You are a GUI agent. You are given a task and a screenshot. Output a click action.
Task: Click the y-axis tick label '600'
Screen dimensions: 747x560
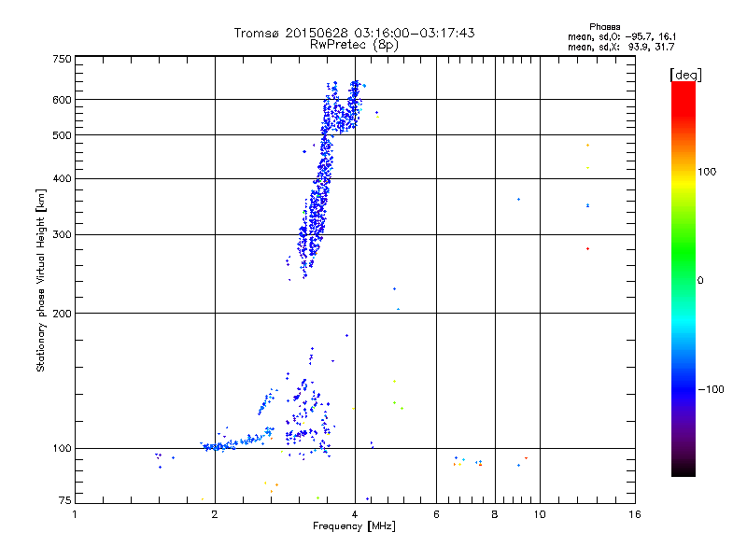click(x=62, y=100)
